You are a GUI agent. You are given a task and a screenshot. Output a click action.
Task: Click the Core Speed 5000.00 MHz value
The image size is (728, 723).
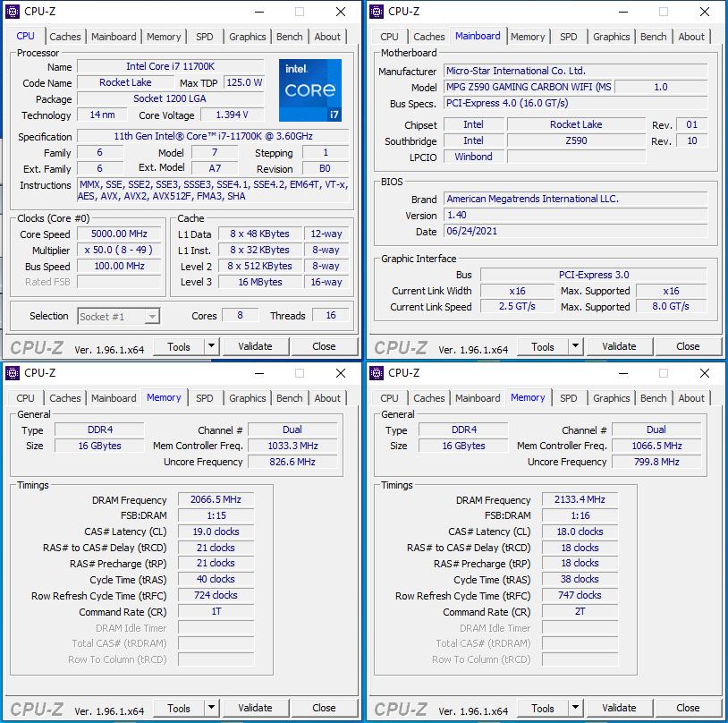pos(119,234)
